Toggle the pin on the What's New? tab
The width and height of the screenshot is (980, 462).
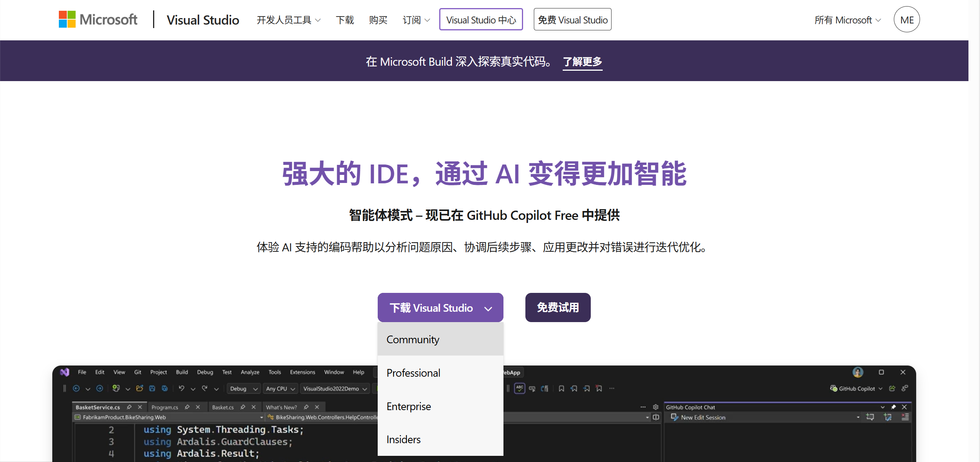(x=306, y=407)
